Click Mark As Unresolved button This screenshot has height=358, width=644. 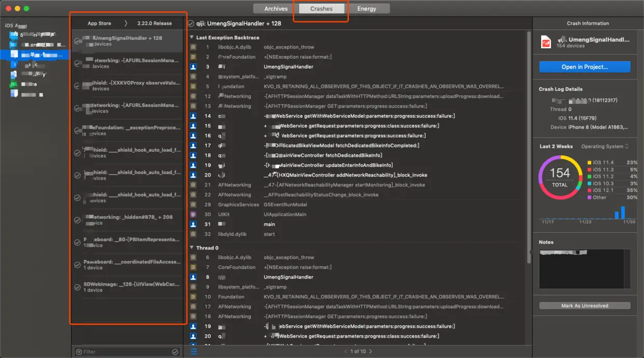pyautogui.click(x=585, y=306)
